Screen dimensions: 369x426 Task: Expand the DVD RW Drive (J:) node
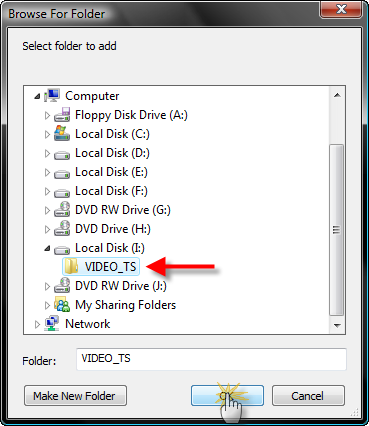point(47,286)
